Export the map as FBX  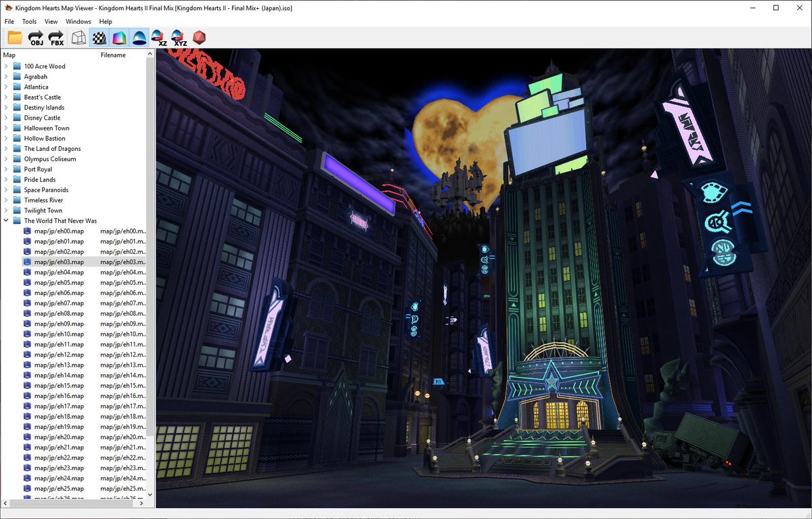57,38
